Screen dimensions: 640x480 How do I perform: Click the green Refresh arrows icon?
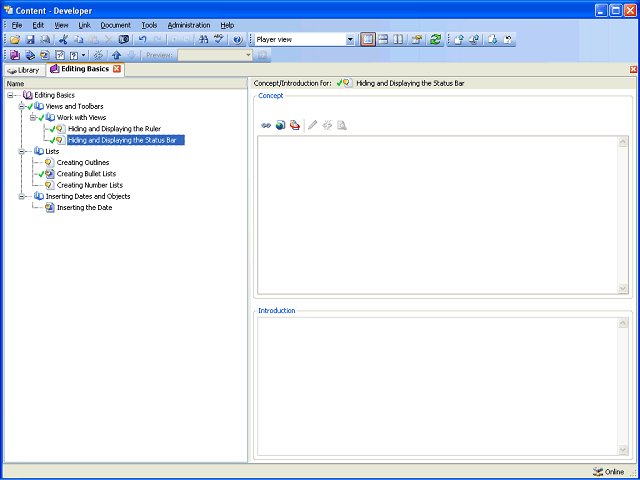coord(436,40)
